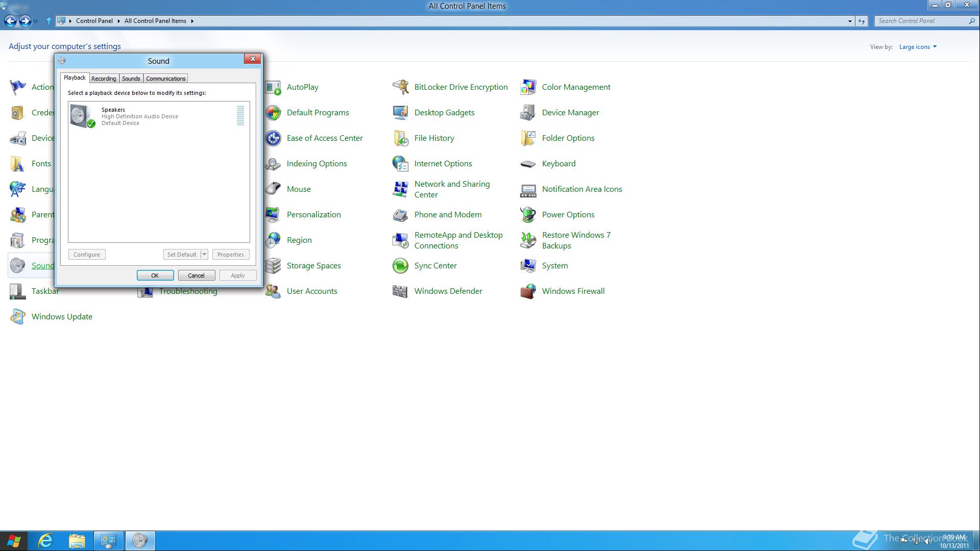Expand the recent locations arrow near Back

35,21
